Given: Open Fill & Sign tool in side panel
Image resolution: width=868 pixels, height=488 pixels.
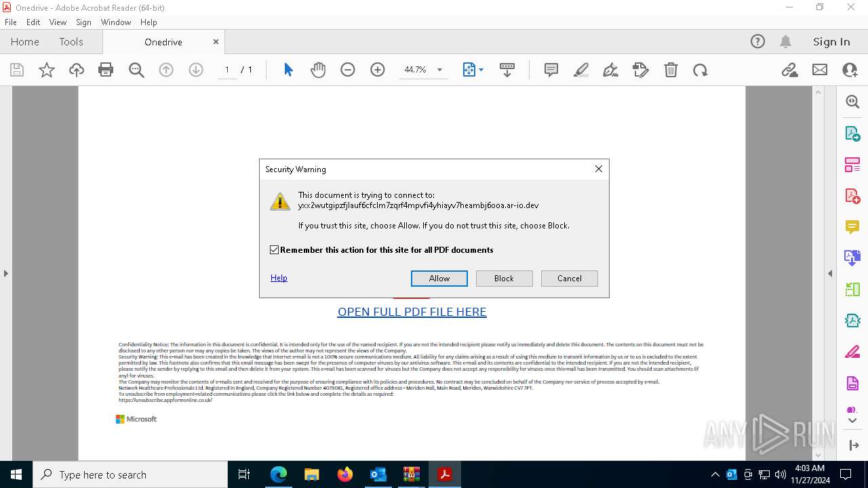Looking at the screenshot, I should 852,352.
